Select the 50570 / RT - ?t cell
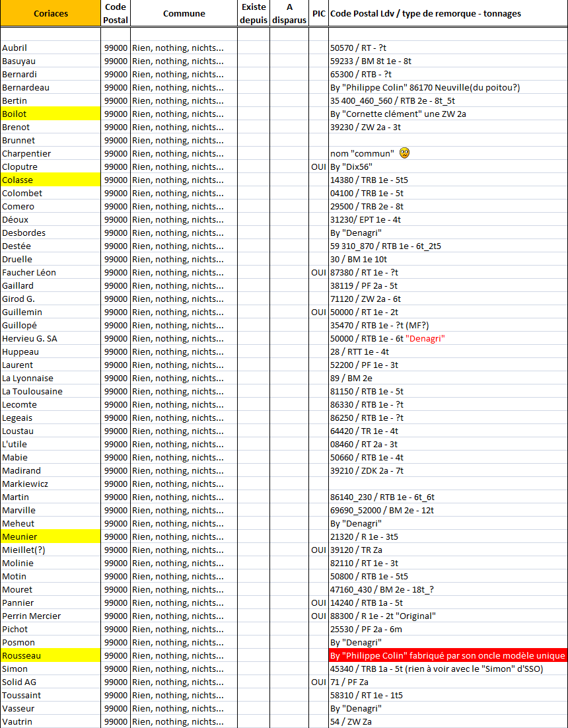 point(448,48)
